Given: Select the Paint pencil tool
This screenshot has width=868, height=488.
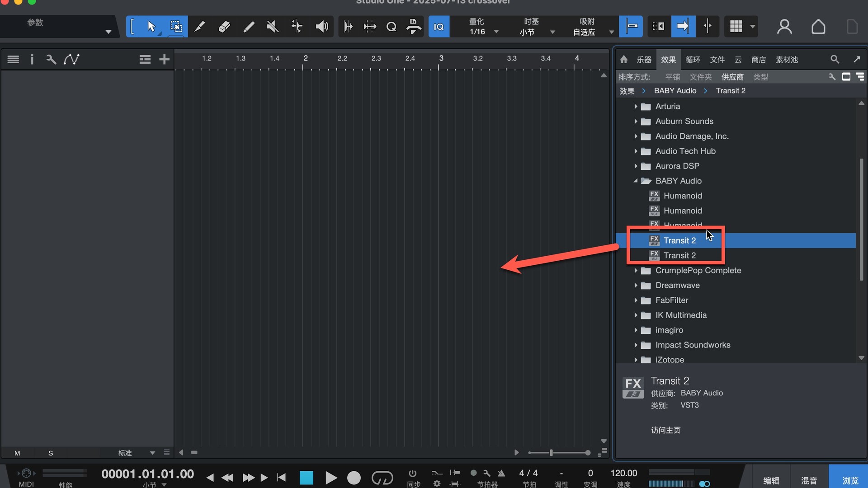Looking at the screenshot, I should (249, 27).
